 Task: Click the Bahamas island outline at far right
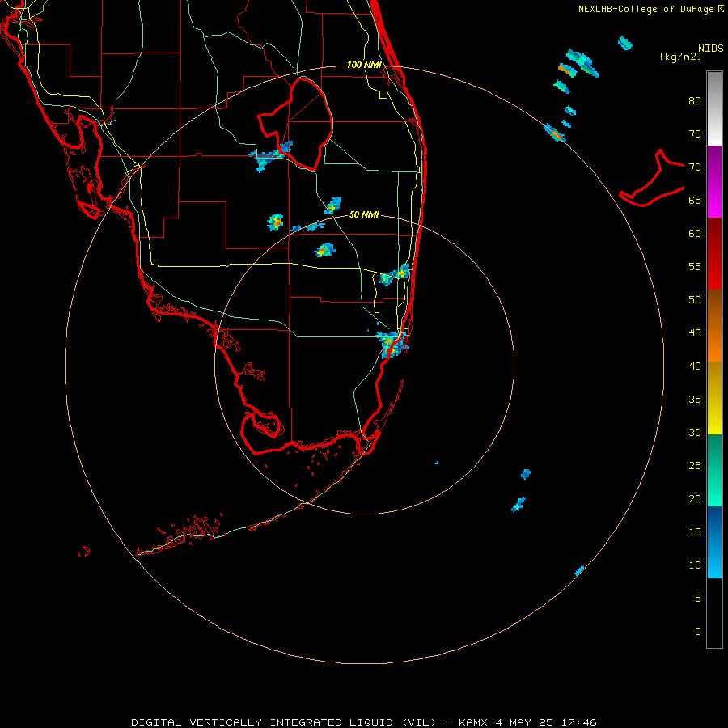pyautogui.click(x=652, y=179)
